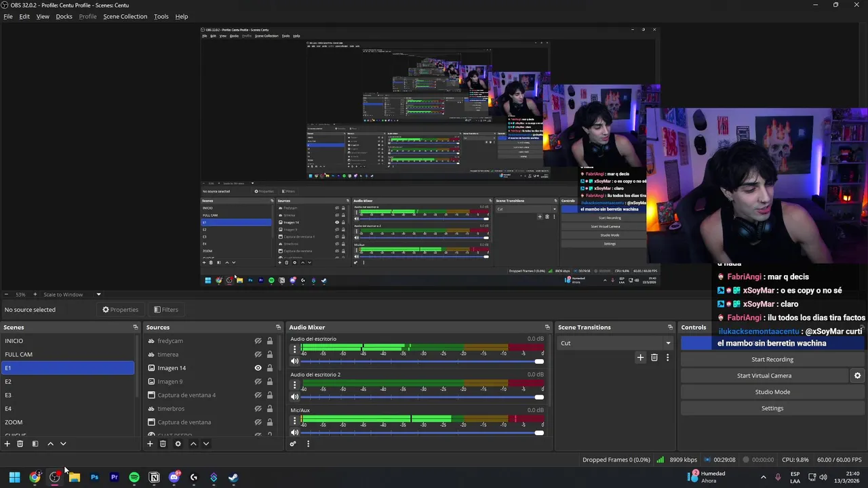Remove selected source with trash icon
This screenshot has height=488, width=868.
[x=163, y=444]
